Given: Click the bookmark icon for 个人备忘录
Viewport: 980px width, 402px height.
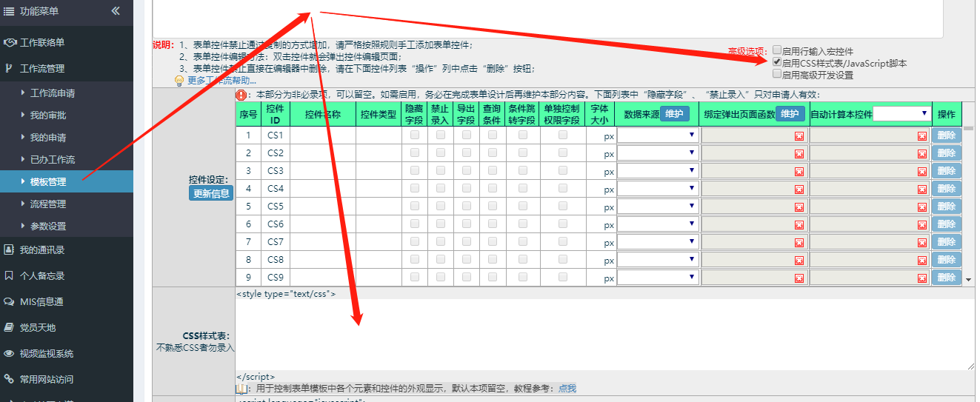Looking at the screenshot, I should [9, 275].
